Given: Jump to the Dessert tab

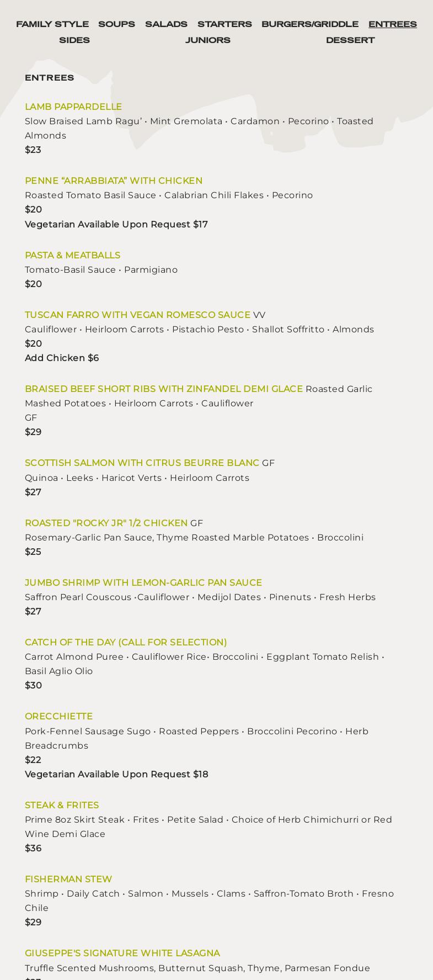Looking at the screenshot, I should [x=350, y=40].
